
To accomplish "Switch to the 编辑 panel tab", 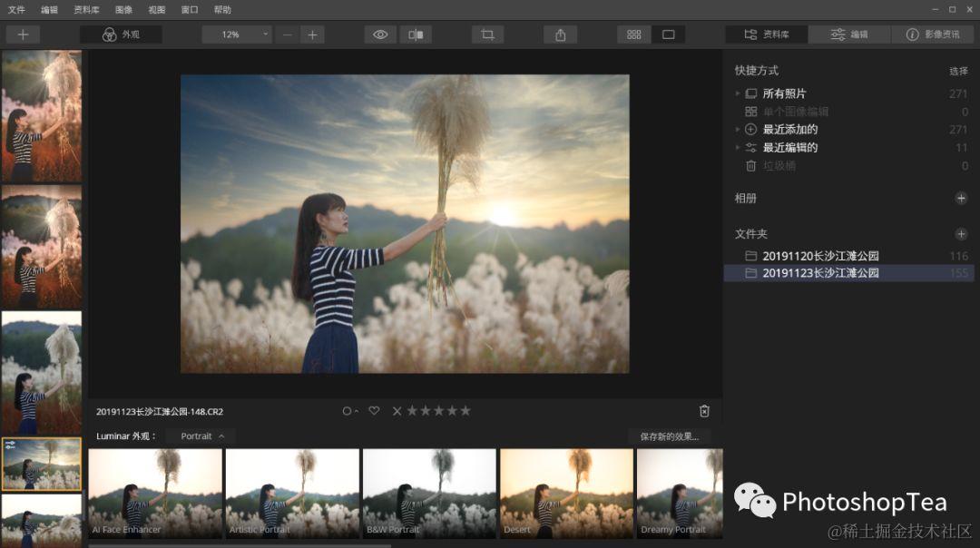I will 848,34.
